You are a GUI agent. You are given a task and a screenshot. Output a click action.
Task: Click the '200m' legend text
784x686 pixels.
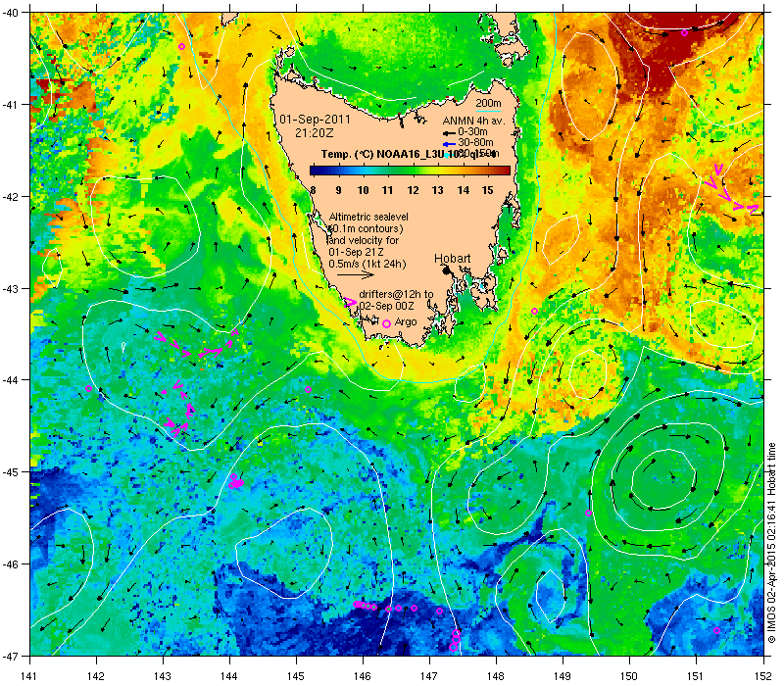tap(488, 104)
